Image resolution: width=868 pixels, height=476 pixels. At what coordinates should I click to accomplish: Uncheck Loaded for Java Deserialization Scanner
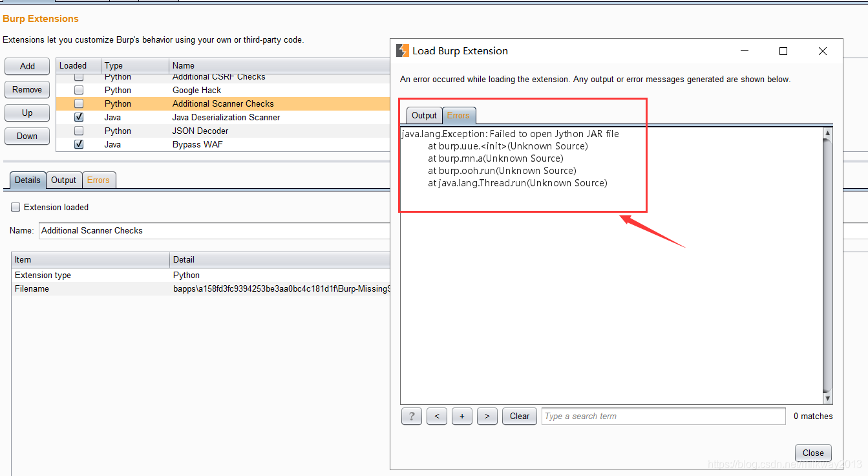78,117
